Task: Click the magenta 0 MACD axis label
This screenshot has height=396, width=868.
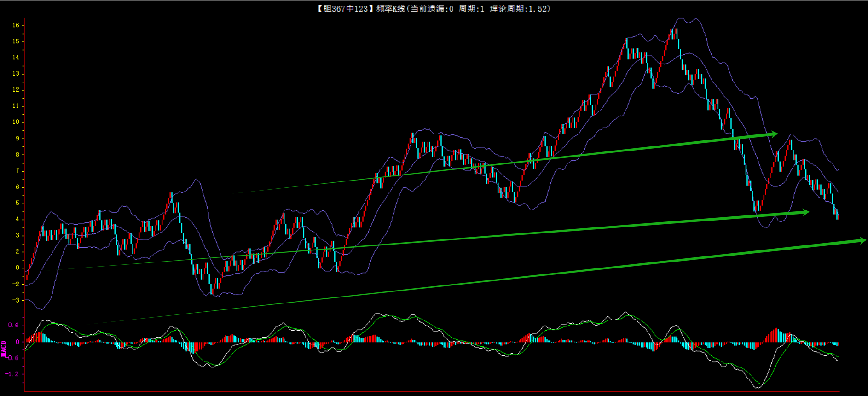Action: [17, 342]
